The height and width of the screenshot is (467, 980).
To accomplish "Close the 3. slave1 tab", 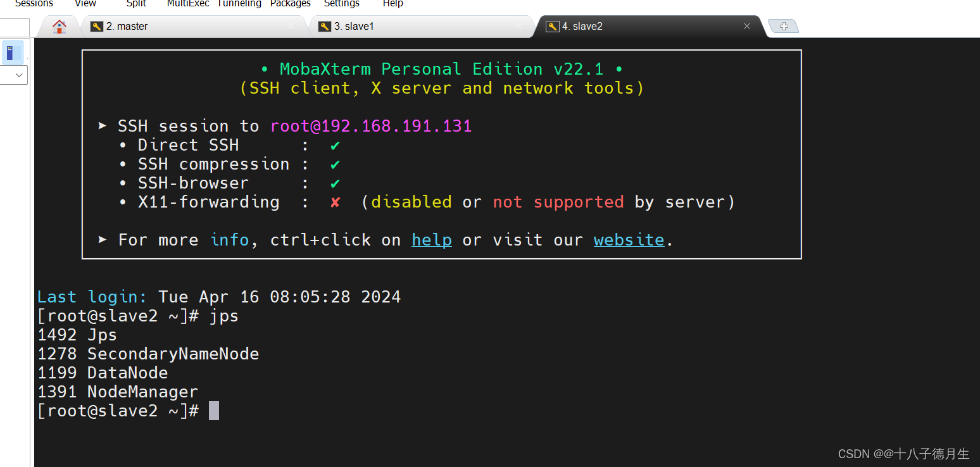I will 519,27.
